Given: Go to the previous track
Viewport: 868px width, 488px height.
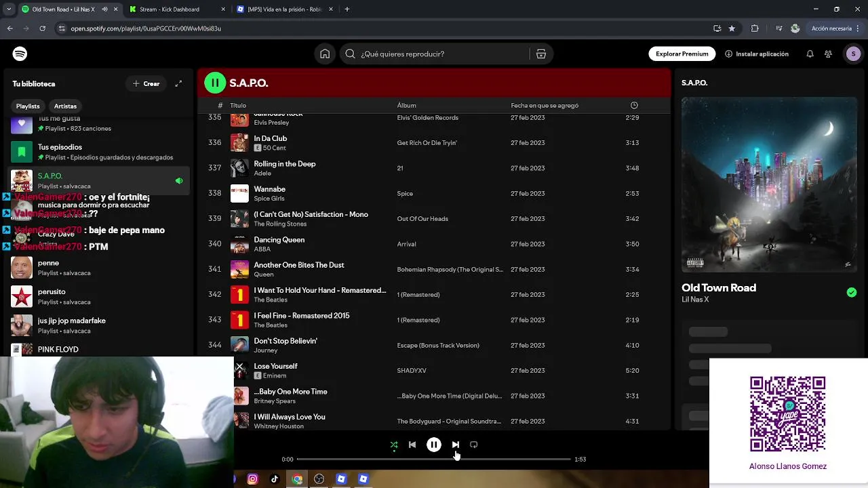Looking at the screenshot, I should (x=412, y=445).
